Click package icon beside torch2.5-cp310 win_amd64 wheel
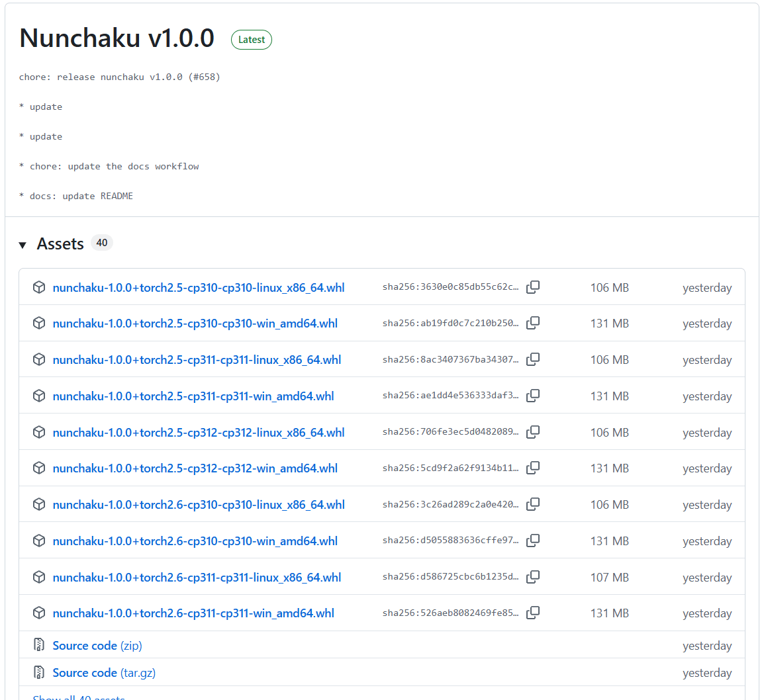Viewport: 766px width, 700px height. [x=39, y=323]
